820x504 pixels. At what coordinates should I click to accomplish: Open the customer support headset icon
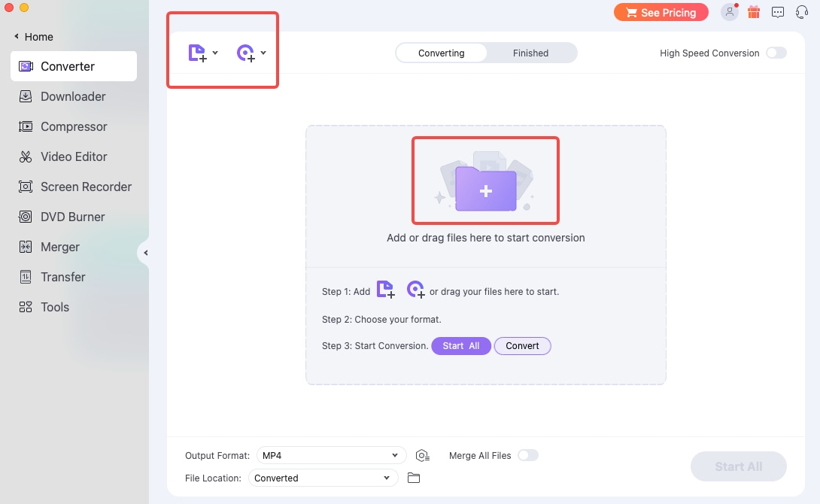coord(802,12)
